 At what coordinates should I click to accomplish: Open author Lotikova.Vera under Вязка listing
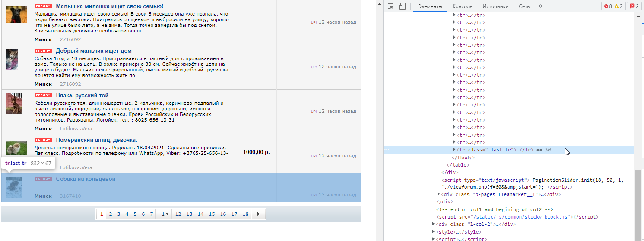pyautogui.click(x=76, y=129)
